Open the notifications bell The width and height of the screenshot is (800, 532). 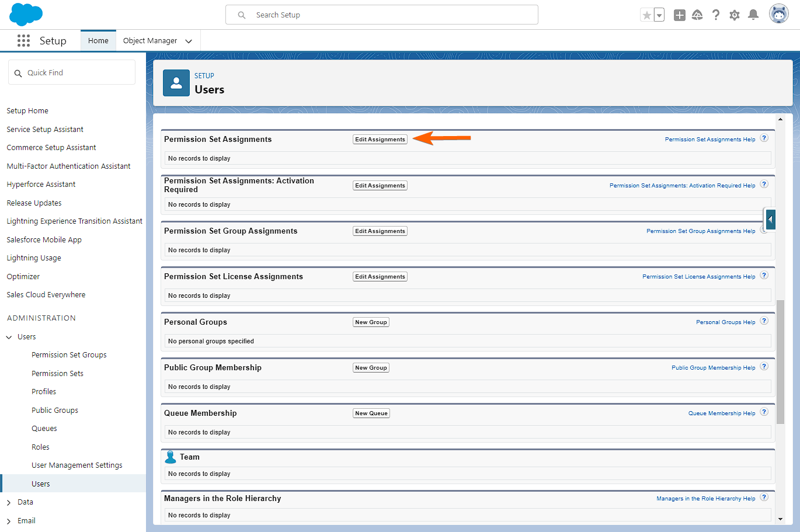[753, 15]
